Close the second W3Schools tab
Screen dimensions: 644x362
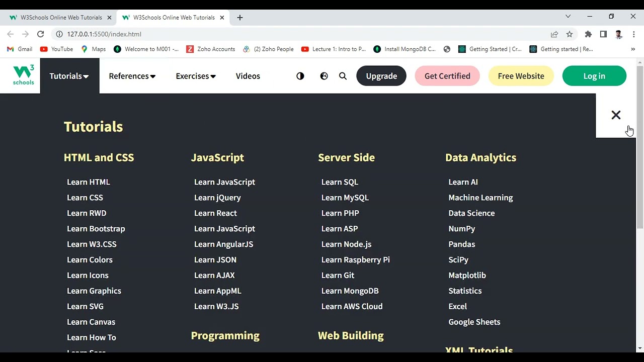pyautogui.click(x=222, y=18)
